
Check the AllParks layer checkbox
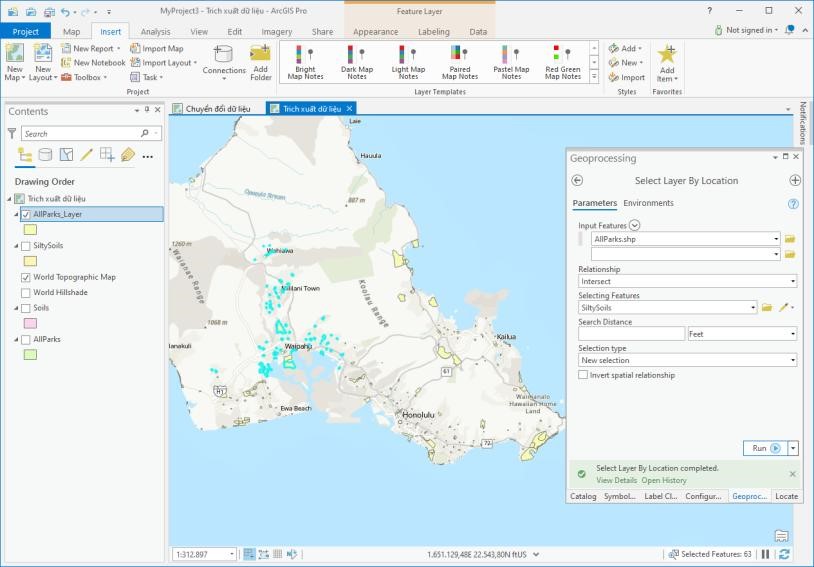click(26, 340)
